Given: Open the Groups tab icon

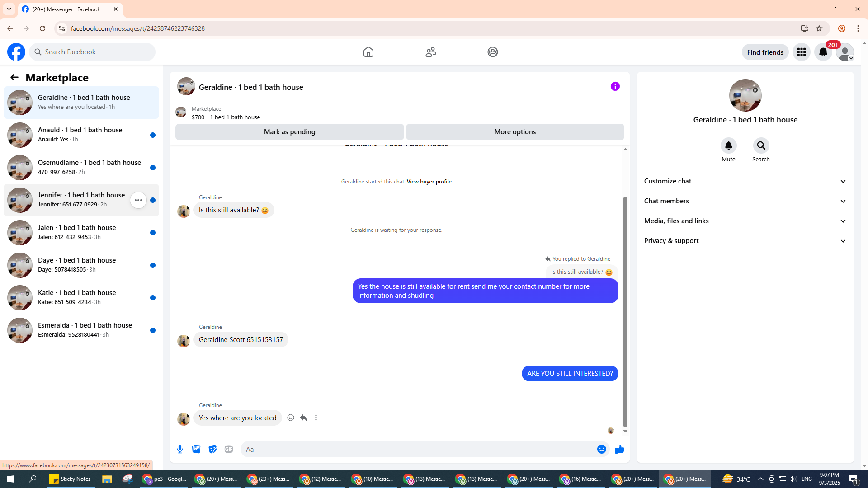Looking at the screenshot, I should click(x=493, y=52).
